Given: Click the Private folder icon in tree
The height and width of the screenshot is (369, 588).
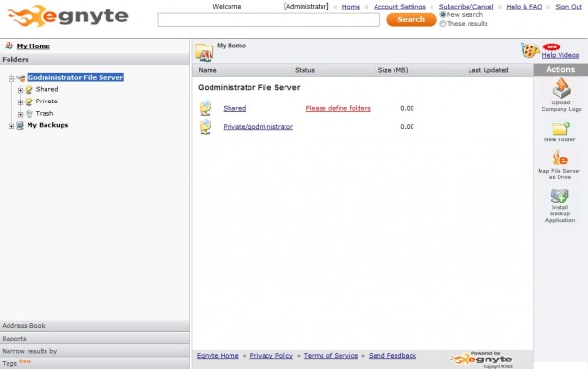Looking at the screenshot, I should pyautogui.click(x=28, y=101).
